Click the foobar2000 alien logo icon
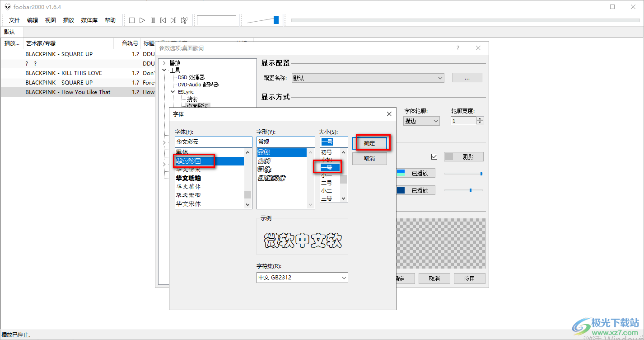 (x=7, y=7)
